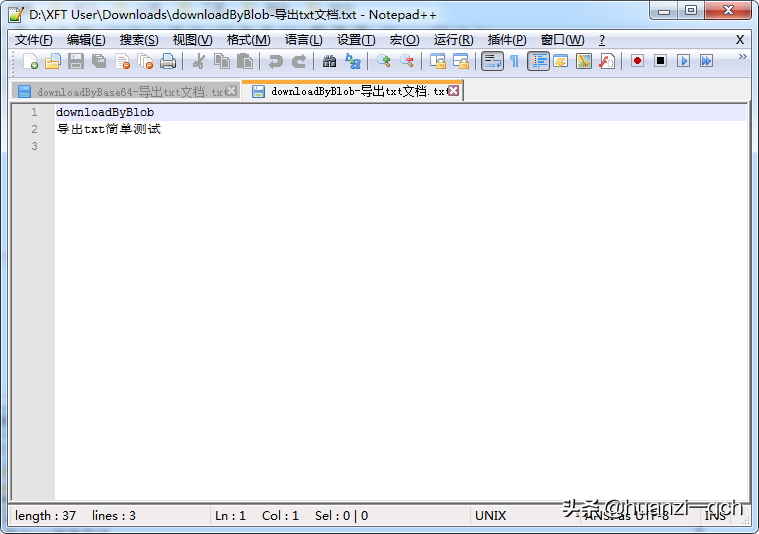759x534 pixels.
Task: Toggle synchronized horizontal scrolling
Action: 461,61
